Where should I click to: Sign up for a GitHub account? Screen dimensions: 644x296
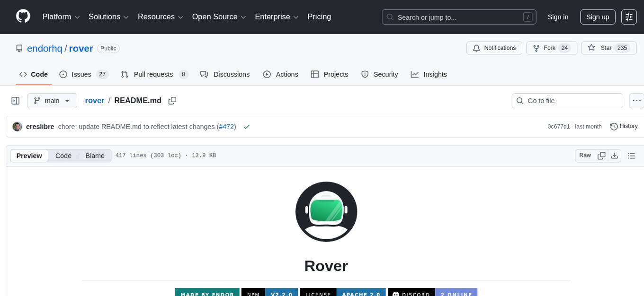(x=597, y=17)
